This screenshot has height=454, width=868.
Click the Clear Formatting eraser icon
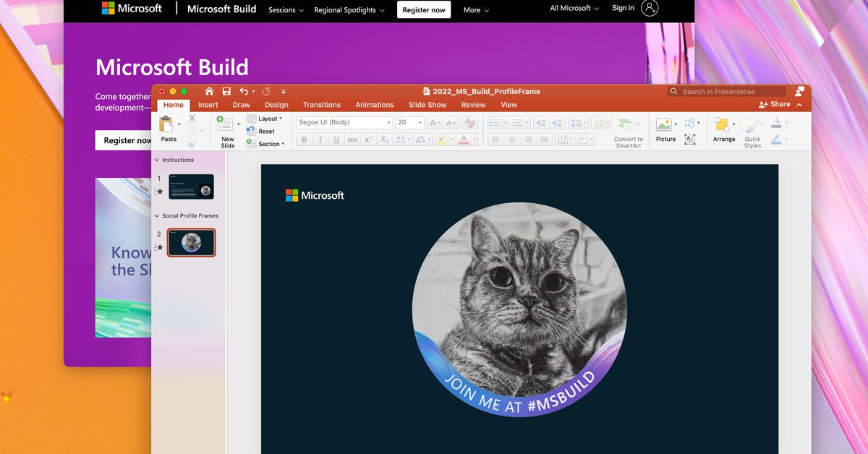[470, 123]
